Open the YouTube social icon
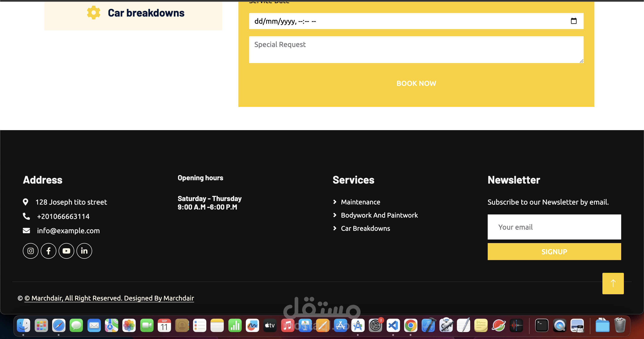Image resolution: width=644 pixels, height=339 pixels. [66, 251]
